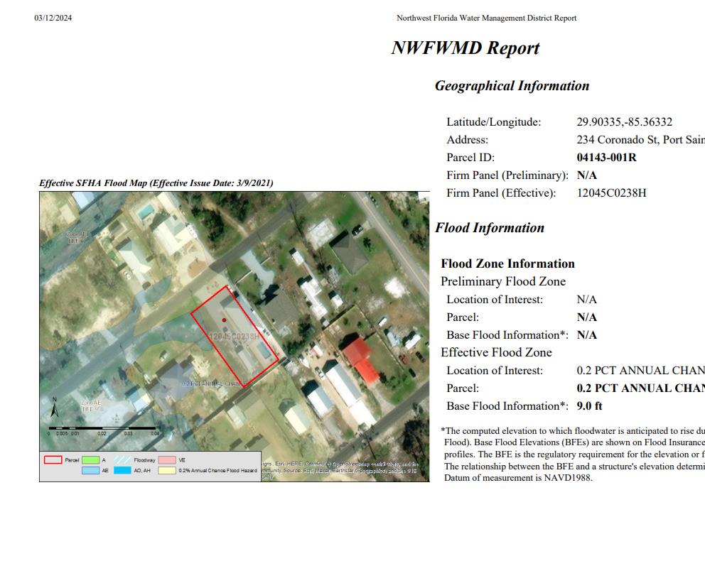
Task: Click the Effective SFHA Flood Map caption
Action: [x=156, y=183]
